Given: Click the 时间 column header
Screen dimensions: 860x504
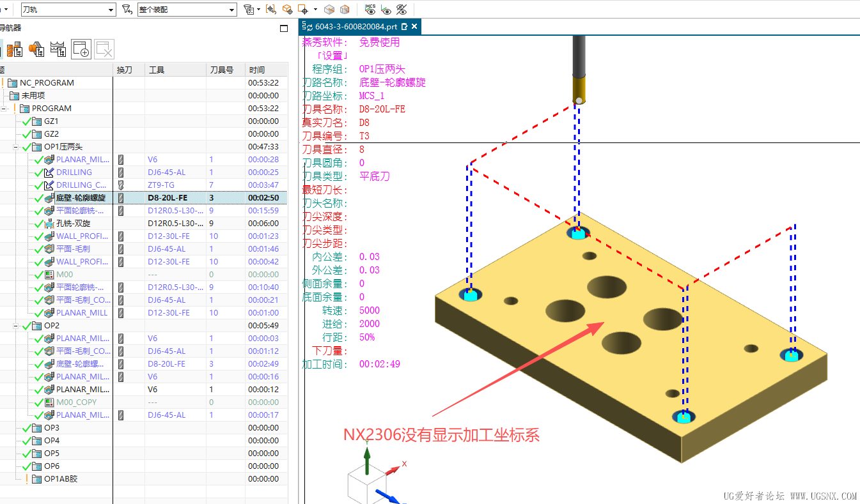Looking at the screenshot, I should pyautogui.click(x=257, y=70).
